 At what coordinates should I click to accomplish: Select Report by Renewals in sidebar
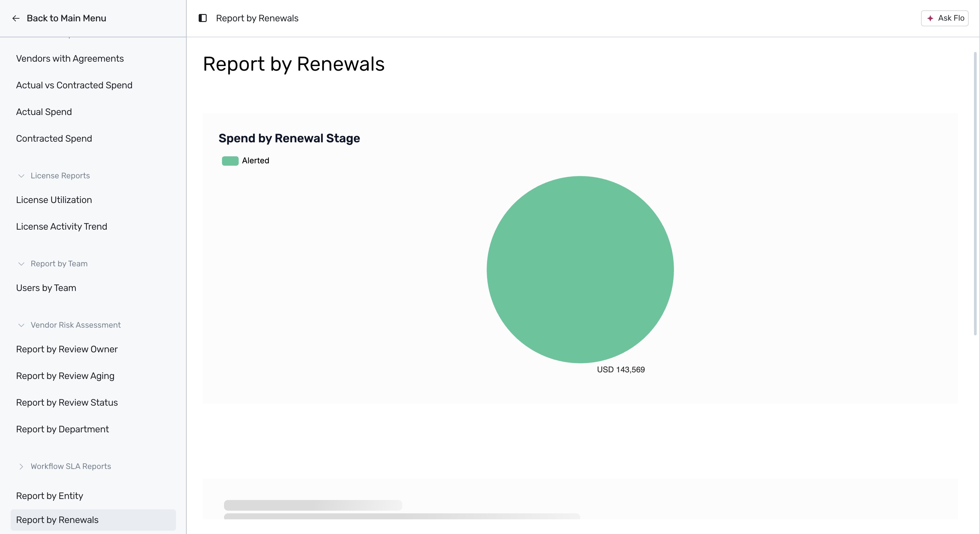coord(93,520)
